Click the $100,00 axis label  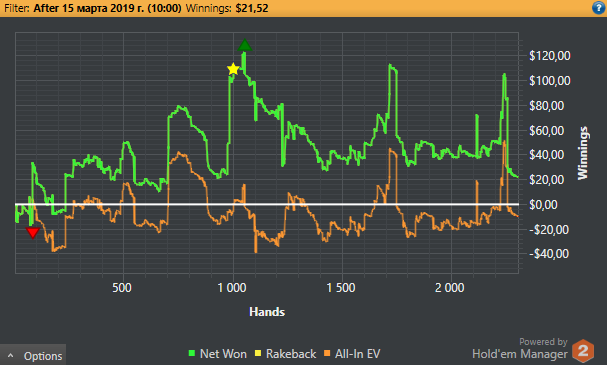point(549,81)
